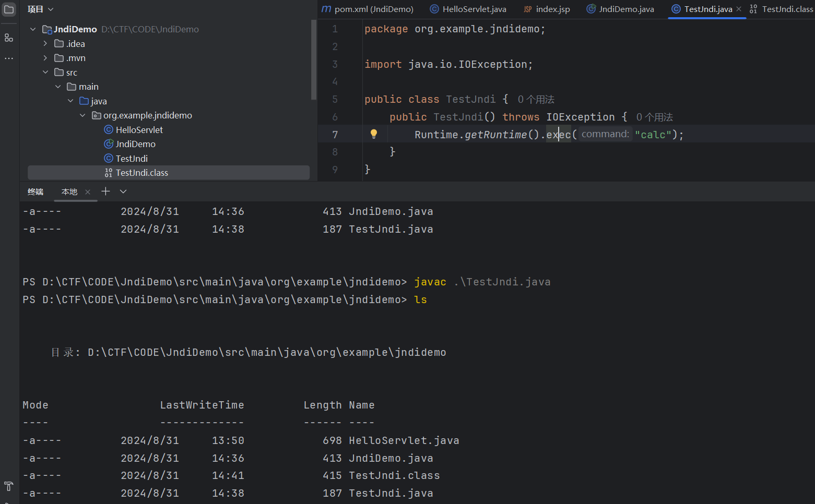Open the terminal session options chevron
815x504 pixels.
123,191
